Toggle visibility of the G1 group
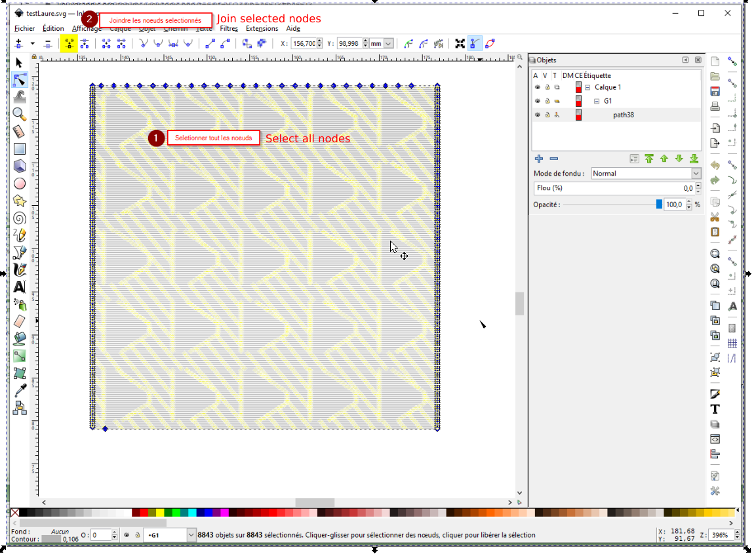This screenshot has height=554, width=756. tap(537, 101)
